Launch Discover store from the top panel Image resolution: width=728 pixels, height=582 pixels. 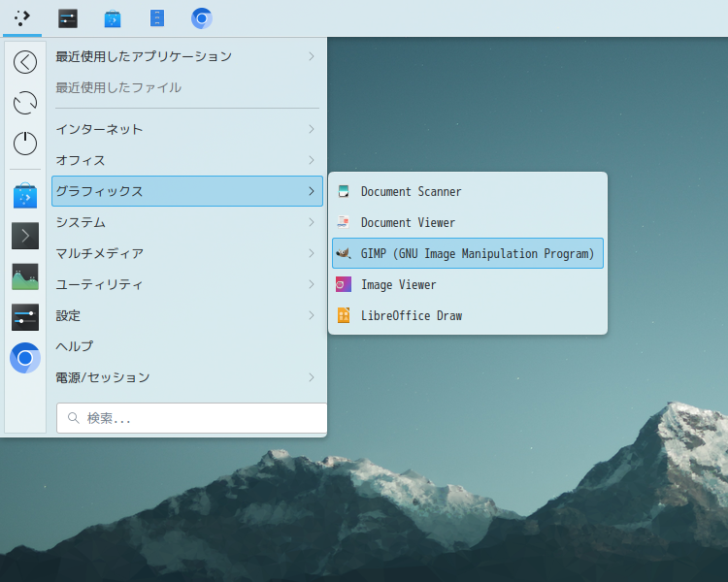pos(113,18)
